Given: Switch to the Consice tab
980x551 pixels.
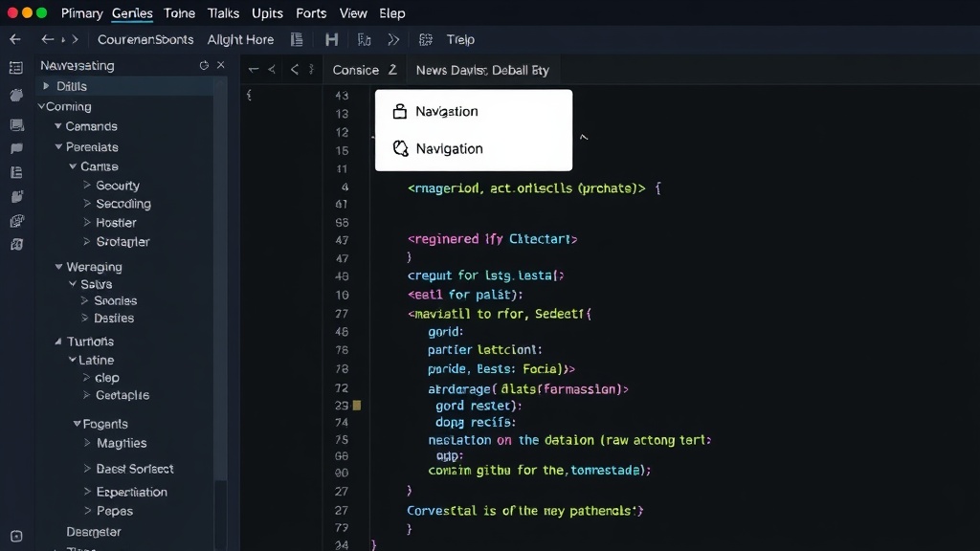Looking at the screenshot, I should pyautogui.click(x=365, y=70).
